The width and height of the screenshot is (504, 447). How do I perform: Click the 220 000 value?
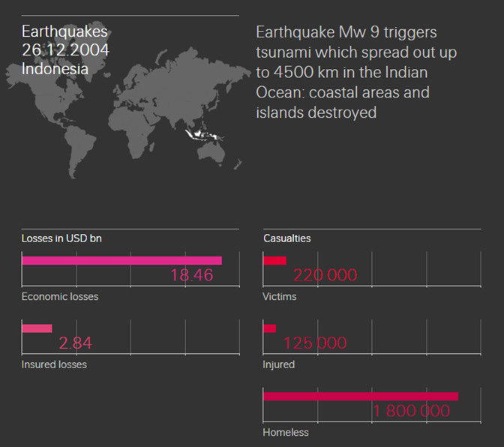pos(325,275)
